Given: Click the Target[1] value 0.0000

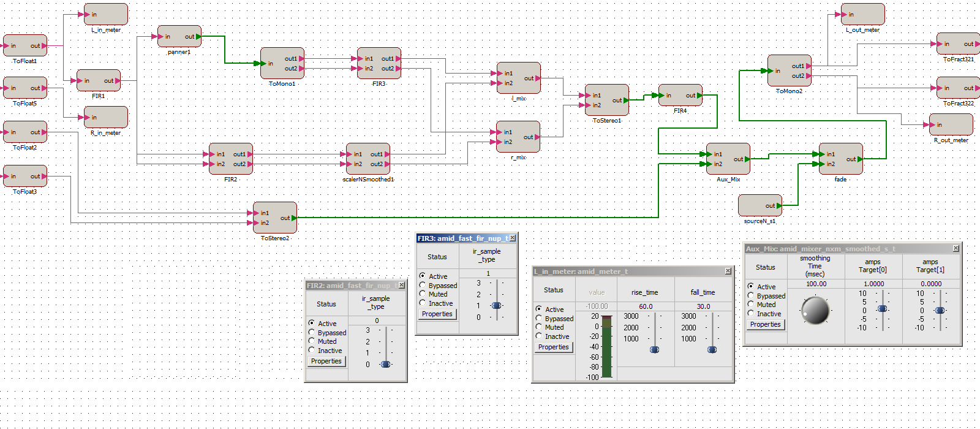Looking at the screenshot, I should [932, 284].
